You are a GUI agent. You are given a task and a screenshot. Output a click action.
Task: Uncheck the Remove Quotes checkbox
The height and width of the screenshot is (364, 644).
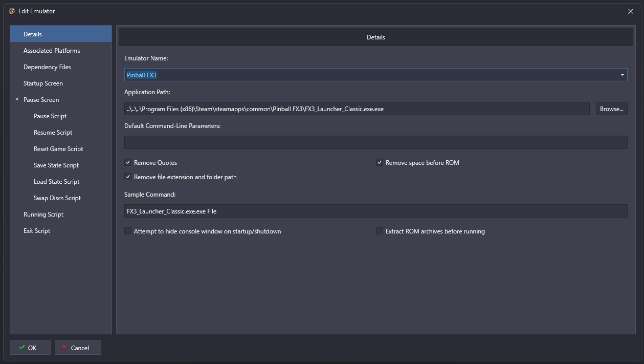[x=128, y=162]
